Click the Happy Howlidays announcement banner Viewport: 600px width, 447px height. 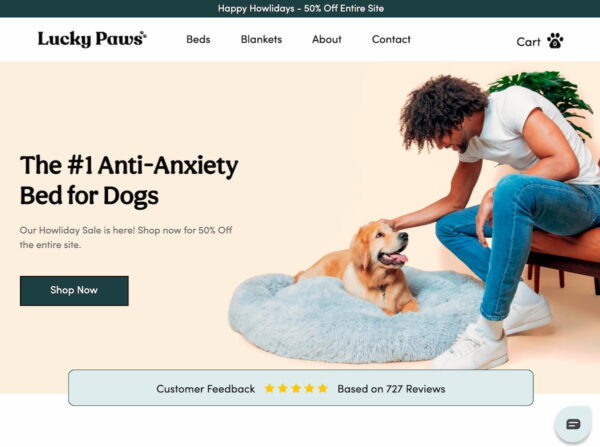coord(300,8)
